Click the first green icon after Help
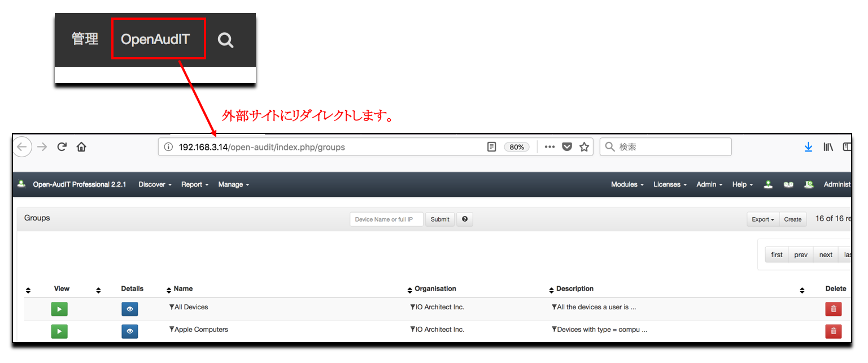868x363 pixels. coord(768,184)
